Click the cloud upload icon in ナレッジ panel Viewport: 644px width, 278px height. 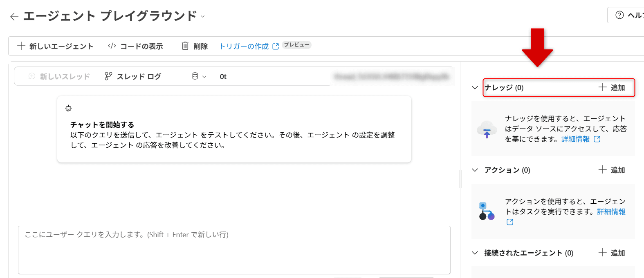coord(487,129)
